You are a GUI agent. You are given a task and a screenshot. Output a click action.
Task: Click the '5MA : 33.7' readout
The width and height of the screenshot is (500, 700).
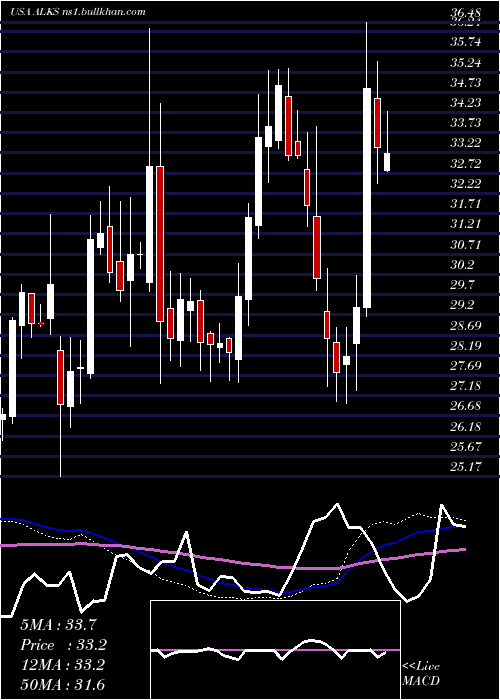58,625
